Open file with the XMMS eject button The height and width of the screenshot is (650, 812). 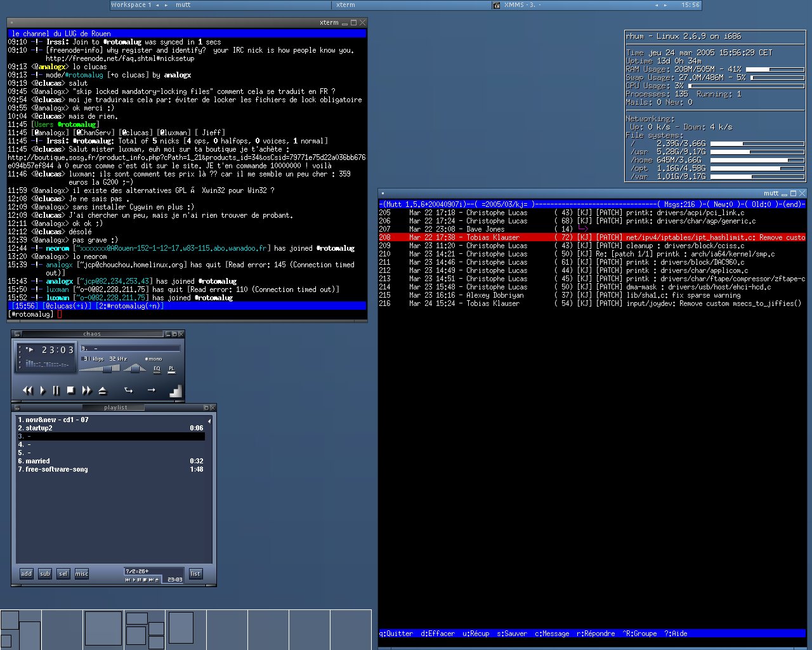(x=102, y=390)
